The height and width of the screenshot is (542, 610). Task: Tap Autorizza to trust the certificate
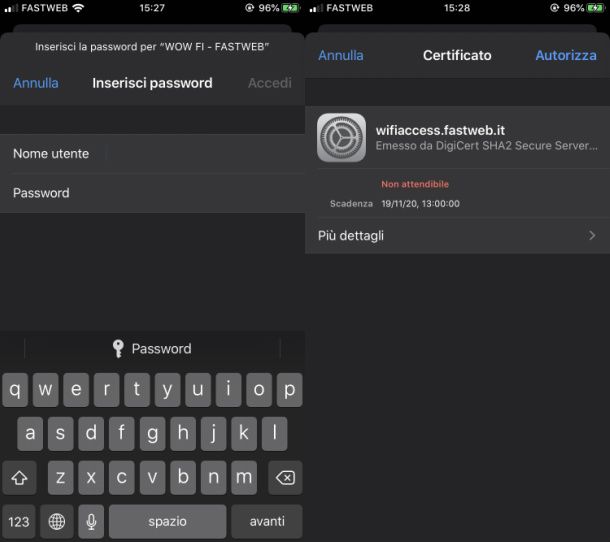566,55
